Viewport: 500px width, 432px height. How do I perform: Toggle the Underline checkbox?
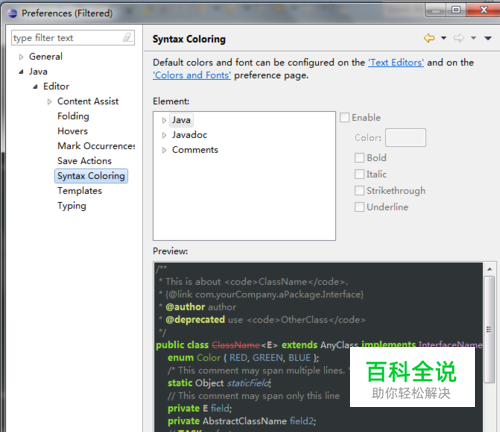[359, 207]
